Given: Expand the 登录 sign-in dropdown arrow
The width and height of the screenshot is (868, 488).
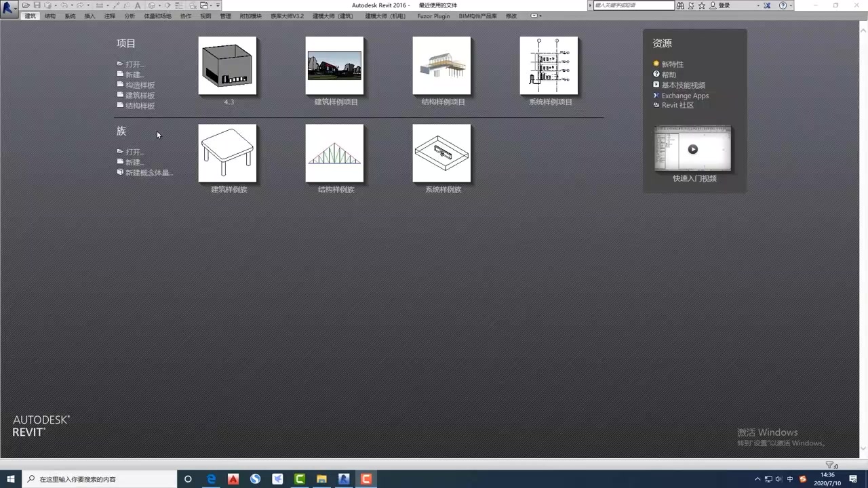Looking at the screenshot, I should click(758, 5).
